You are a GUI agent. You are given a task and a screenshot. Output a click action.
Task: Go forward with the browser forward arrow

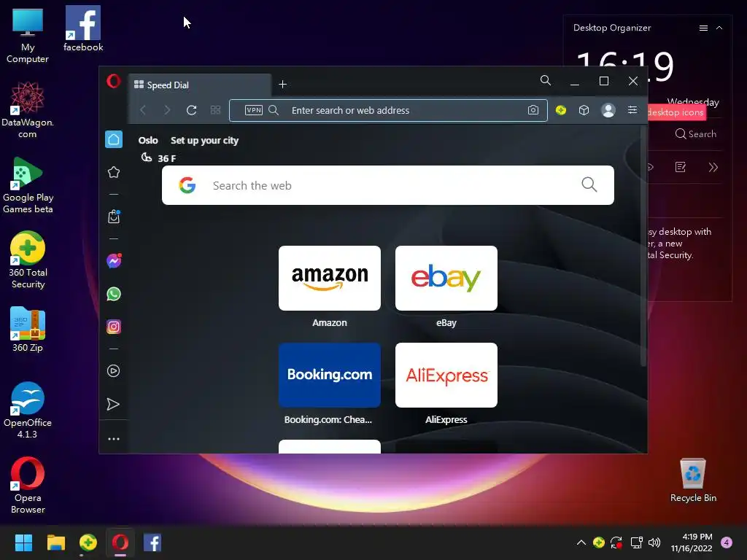pyautogui.click(x=167, y=111)
